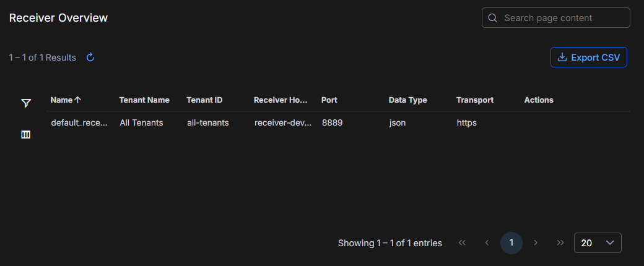The image size is (644, 266).
Task: Click the search magnifier icon
Action: 493,18
